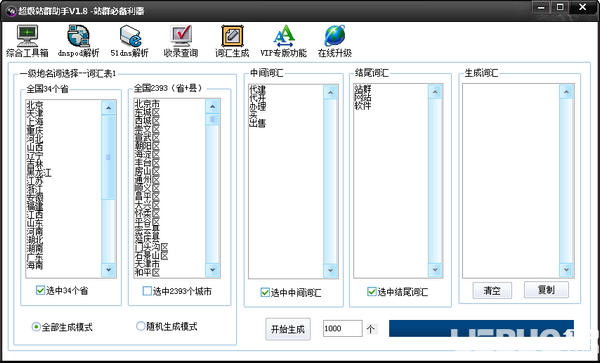Screen dimensions: 600x363
Task: Select 上海 in province list
Action: (x=35, y=122)
